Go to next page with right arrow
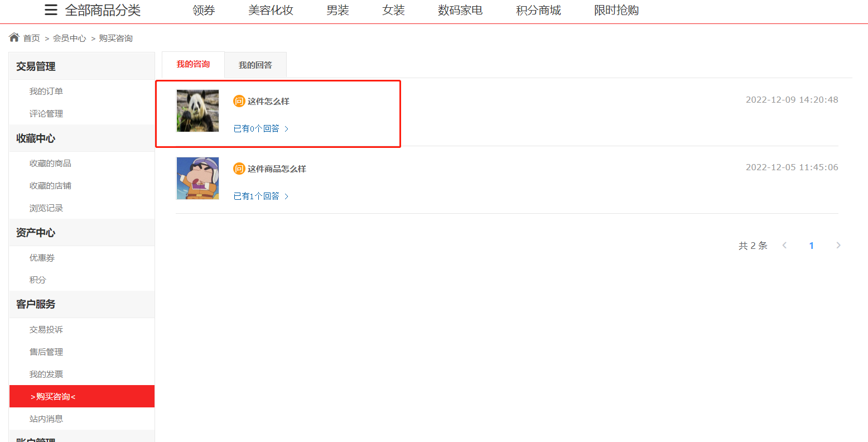 tap(838, 246)
